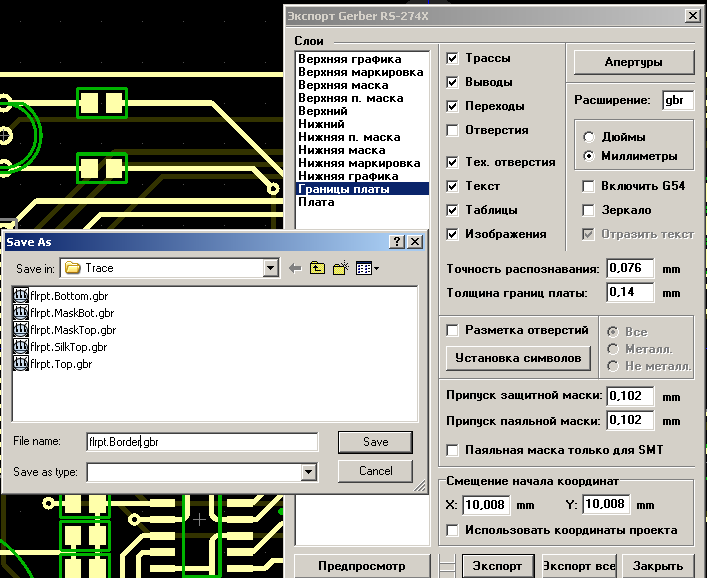Toggle the Выводы checkbox
This screenshot has width=707, height=578.
tap(452, 82)
